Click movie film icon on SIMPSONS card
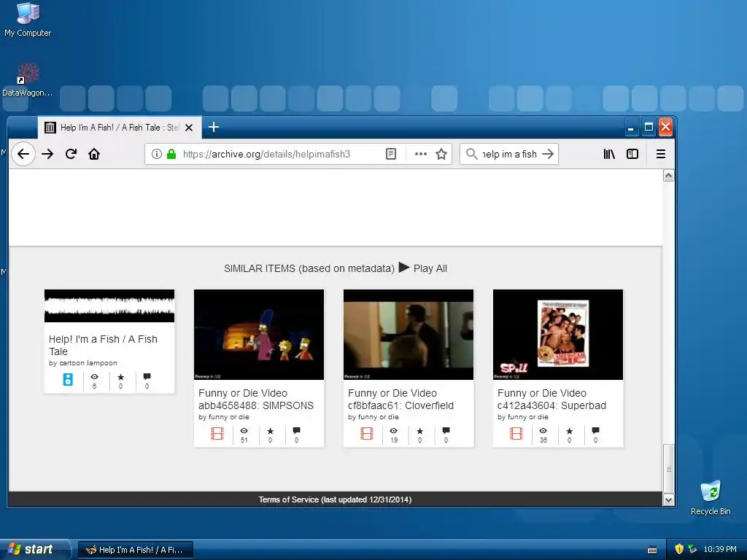 (217, 433)
